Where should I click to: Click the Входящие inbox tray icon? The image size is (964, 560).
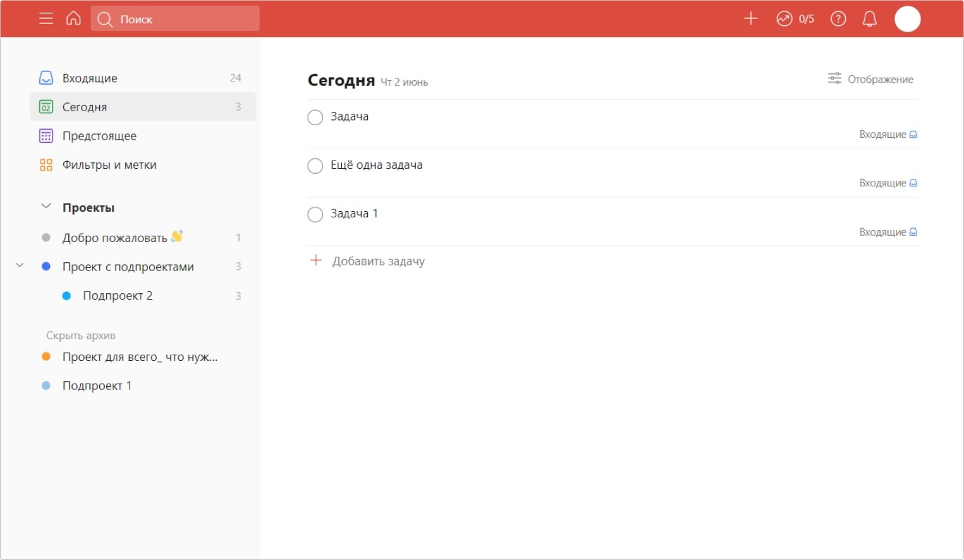[46, 78]
